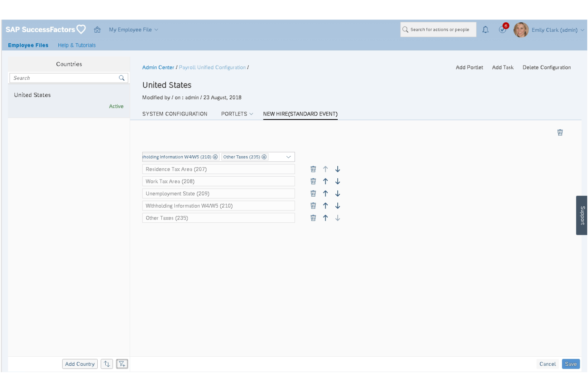The image size is (588, 392).
Task: Move Unemployment State (209) down
Action: pos(338,194)
